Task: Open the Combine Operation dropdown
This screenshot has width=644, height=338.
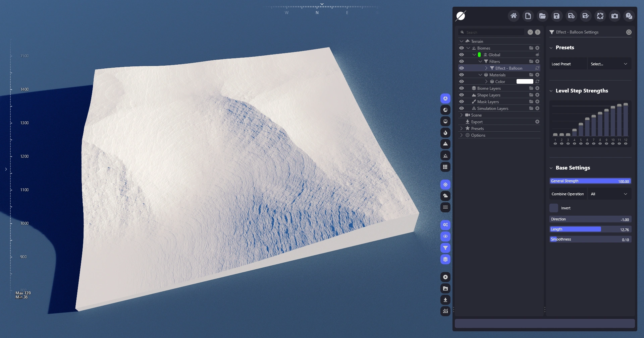Action: (x=609, y=194)
